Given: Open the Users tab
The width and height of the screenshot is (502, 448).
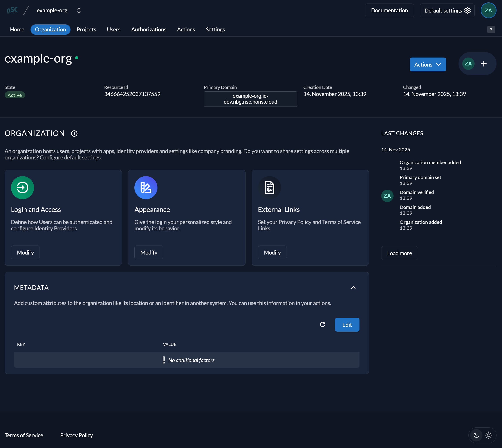Looking at the screenshot, I should tap(114, 30).
